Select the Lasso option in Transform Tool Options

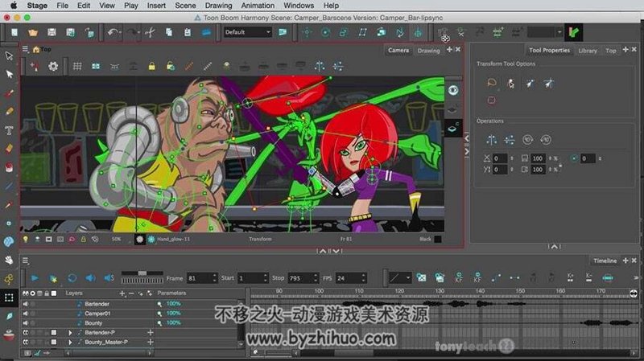492,84
